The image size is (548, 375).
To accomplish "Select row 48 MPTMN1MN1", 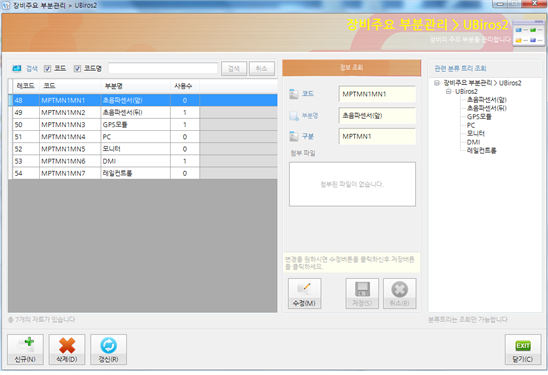I will point(143,100).
